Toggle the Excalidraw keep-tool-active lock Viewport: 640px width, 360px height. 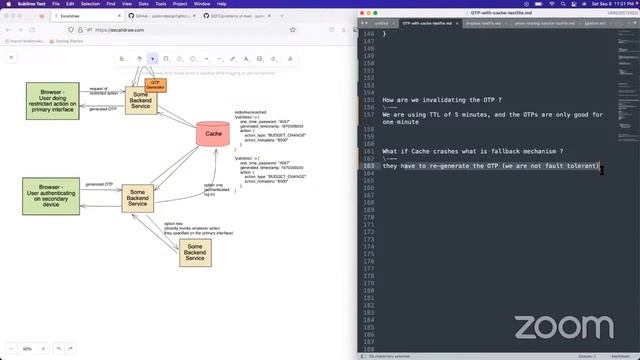point(122,59)
